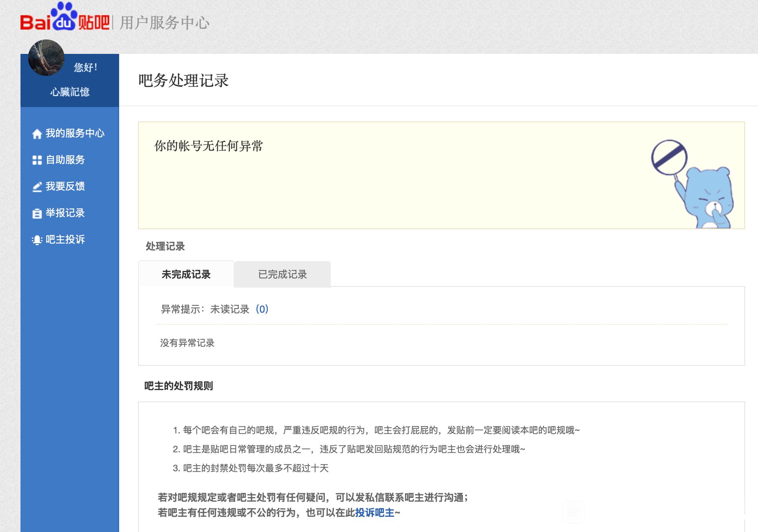This screenshot has width=758, height=532.
Task: Click the pencil icon beside 我要反馈
Action: (x=37, y=187)
